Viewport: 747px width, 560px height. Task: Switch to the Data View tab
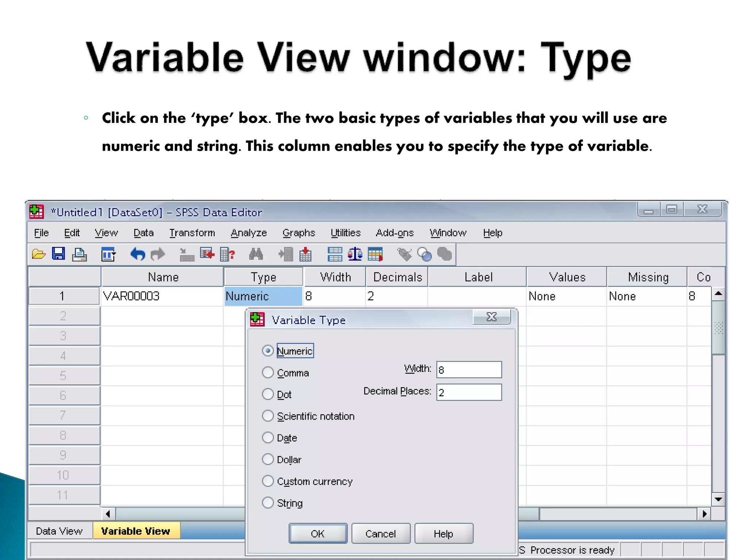pos(59,531)
